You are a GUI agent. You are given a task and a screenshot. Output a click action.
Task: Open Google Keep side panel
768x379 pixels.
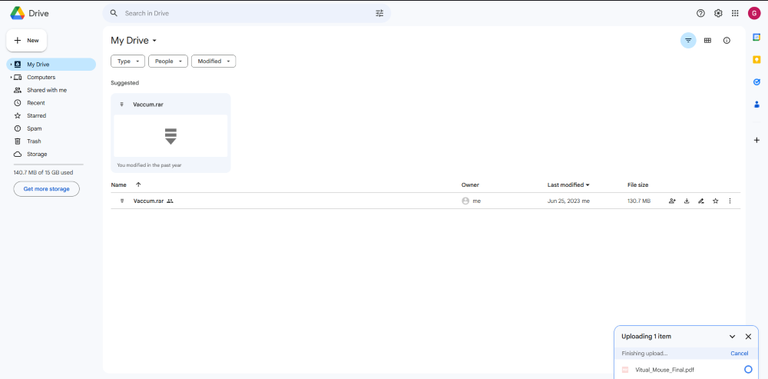[x=757, y=60]
